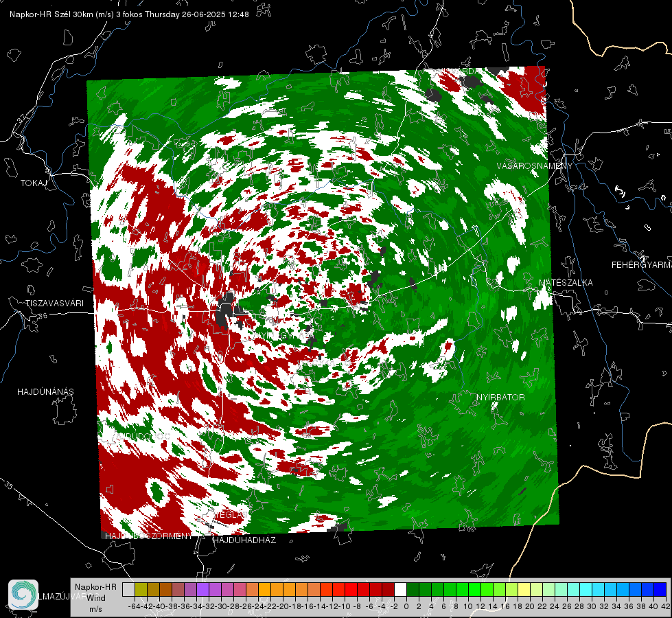Pick the dark red swatch between -4 and -2
Screen dimensions: 672x618
coord(389,589)
